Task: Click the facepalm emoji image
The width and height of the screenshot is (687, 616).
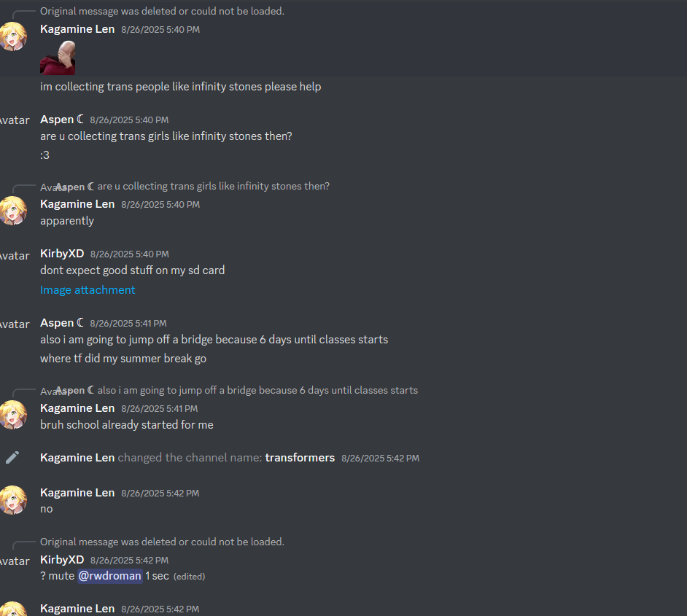Action: [x=58, y=58]
